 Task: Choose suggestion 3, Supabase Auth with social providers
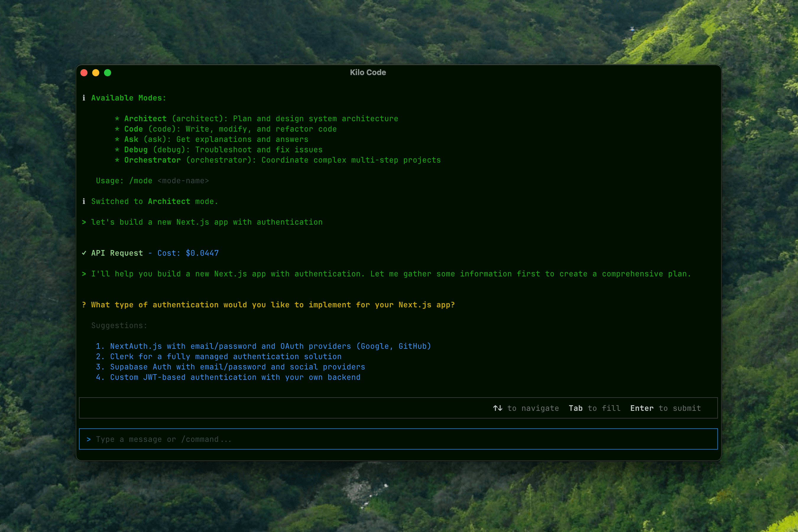pyautogui.click(x=231, y=367)
